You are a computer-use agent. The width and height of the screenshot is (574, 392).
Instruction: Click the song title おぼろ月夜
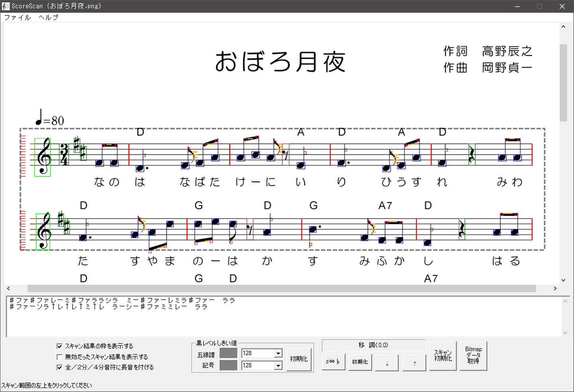click(x=280, y=62)
